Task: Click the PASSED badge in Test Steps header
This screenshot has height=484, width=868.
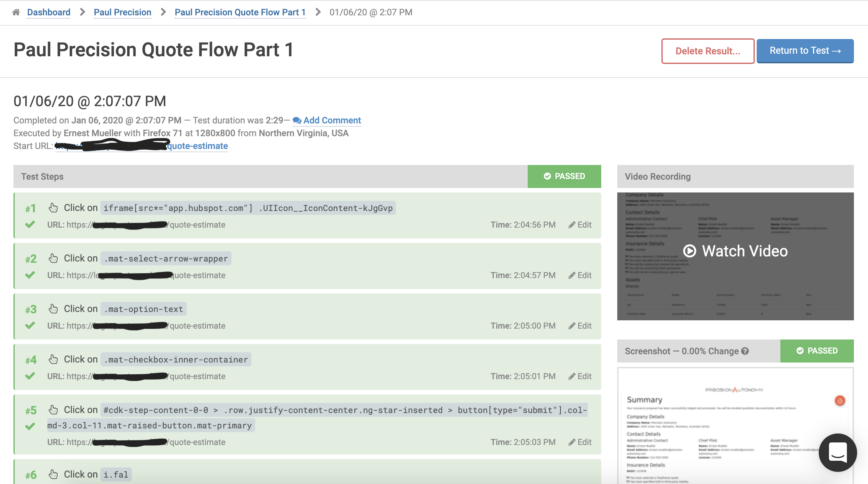Action: (x=564, y=176)
